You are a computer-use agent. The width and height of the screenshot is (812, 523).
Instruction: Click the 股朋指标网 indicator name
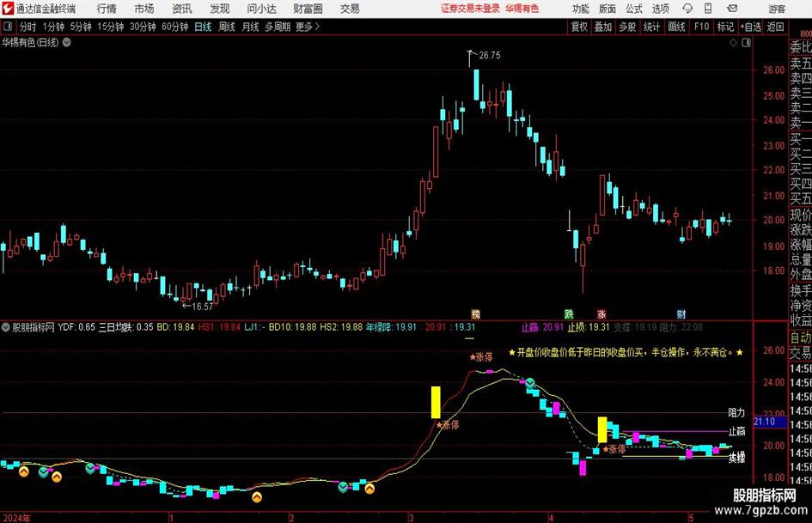(x=34, y=326)
